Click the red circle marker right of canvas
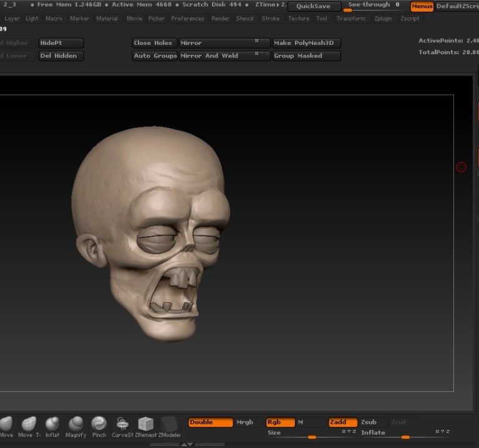Screen dimensions: 479x448 pos(461,167)
